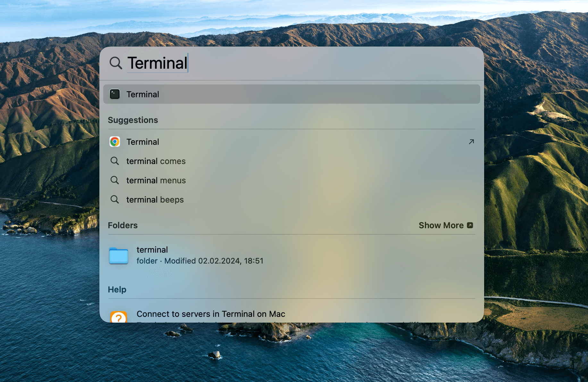Image resolution: width=588 pixels, height=382 pixels.
Task: Click the folder's Modified 02.02.2024 subtitle
Action: point(200,261)
